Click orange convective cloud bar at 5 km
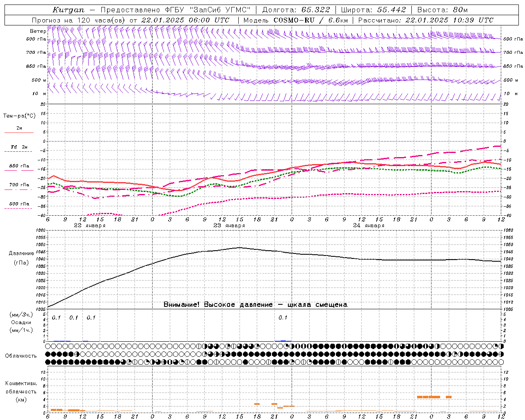This screenshot has height=420, width=525. coord(429,397)
